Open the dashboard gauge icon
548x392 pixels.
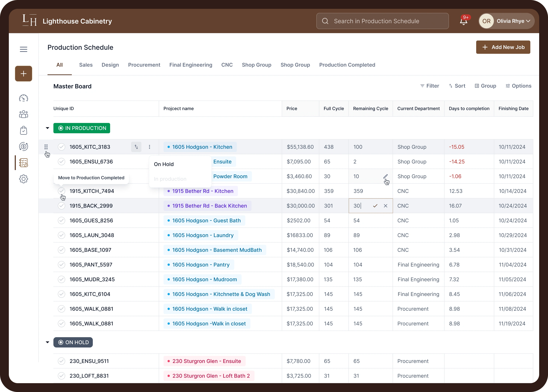coord(23,98)
